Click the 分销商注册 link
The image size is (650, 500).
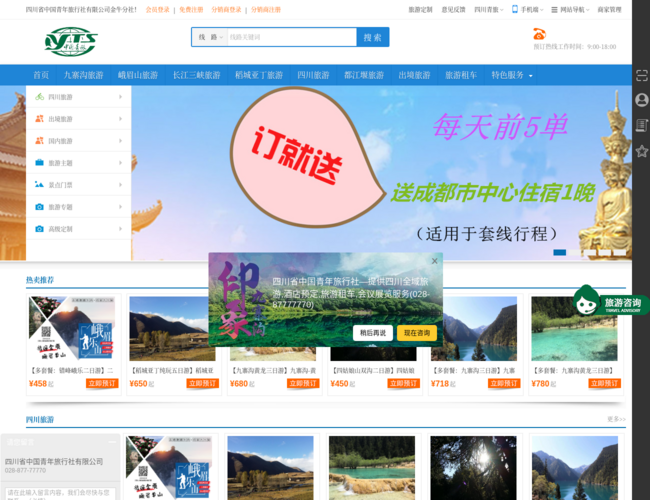pos(266,10)
